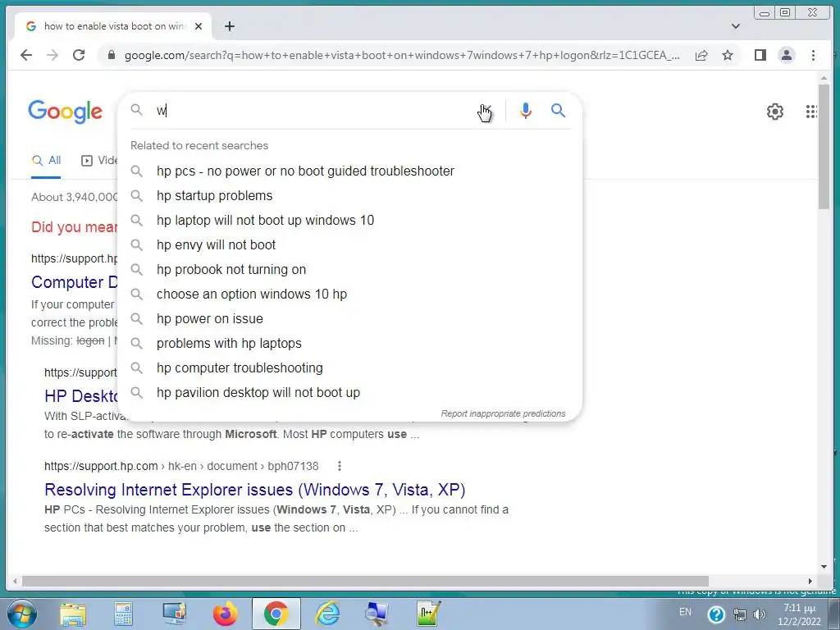
Task: Open Google quick settings gear
Action: [x=774, y=112]
